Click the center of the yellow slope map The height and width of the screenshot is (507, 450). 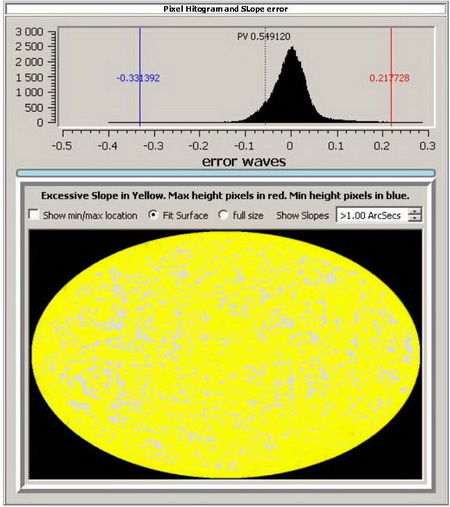[226, 354]
